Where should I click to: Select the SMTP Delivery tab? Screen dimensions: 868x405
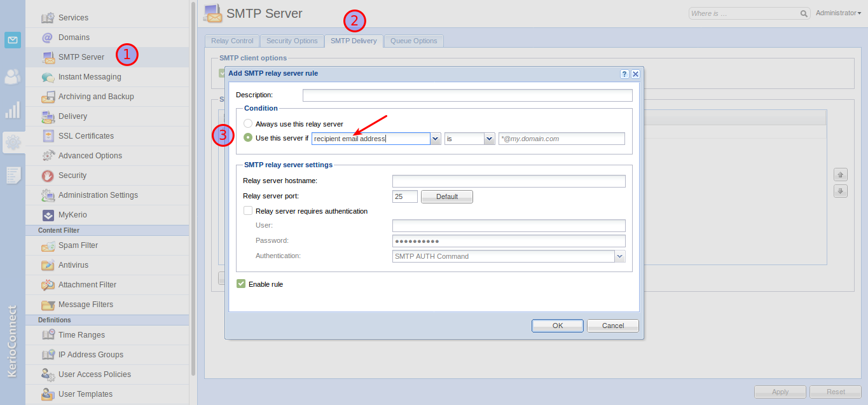click(x=354, y=41)
